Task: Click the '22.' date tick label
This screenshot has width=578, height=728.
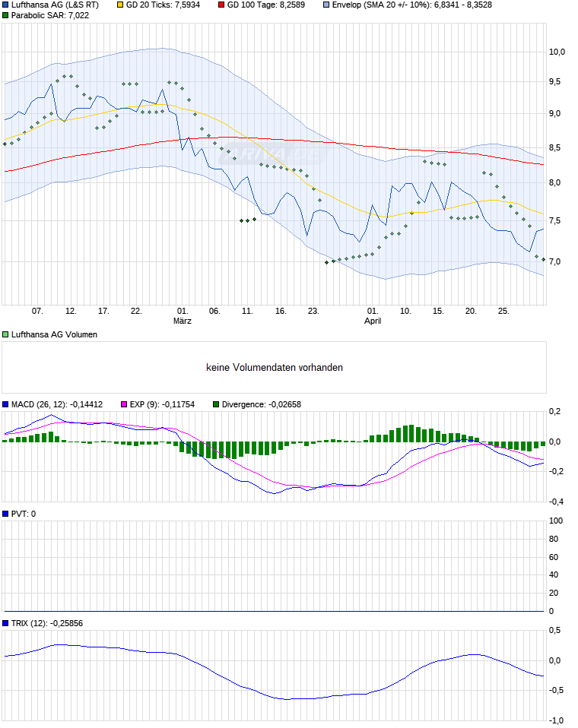Action: [x=136, y=311]
